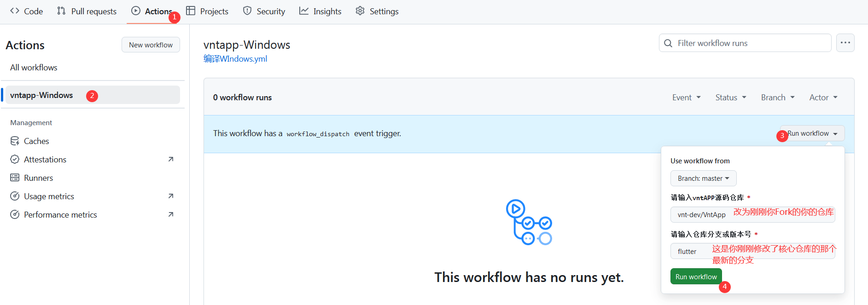868x305 pixels.
Task: Open the Pull requests tab
Action: [87, 11]
